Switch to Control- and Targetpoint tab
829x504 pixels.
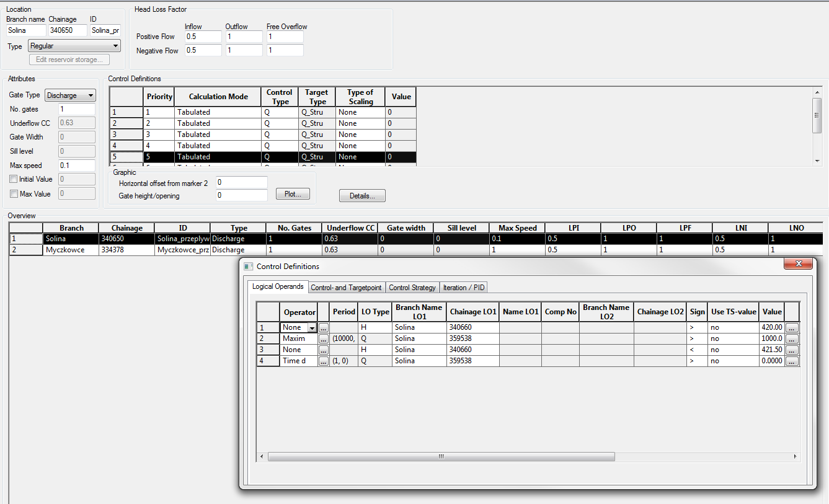click(346, 288)
